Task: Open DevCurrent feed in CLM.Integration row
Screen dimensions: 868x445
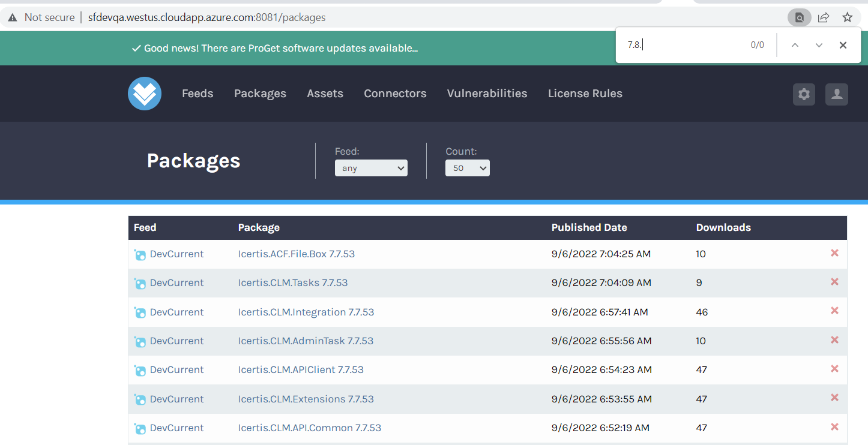Action: [176, 312]
